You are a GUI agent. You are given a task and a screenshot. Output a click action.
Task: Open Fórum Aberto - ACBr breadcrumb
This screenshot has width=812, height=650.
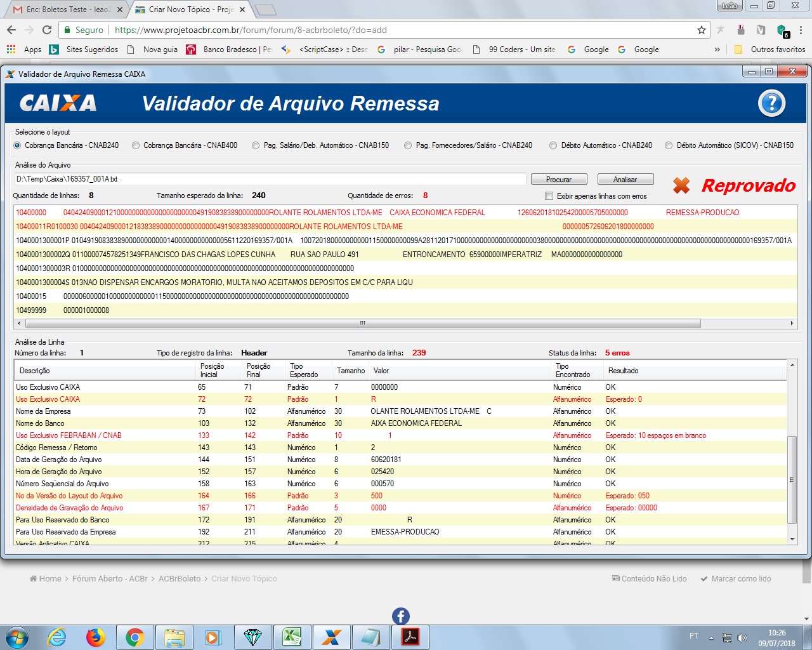point(110,579)
